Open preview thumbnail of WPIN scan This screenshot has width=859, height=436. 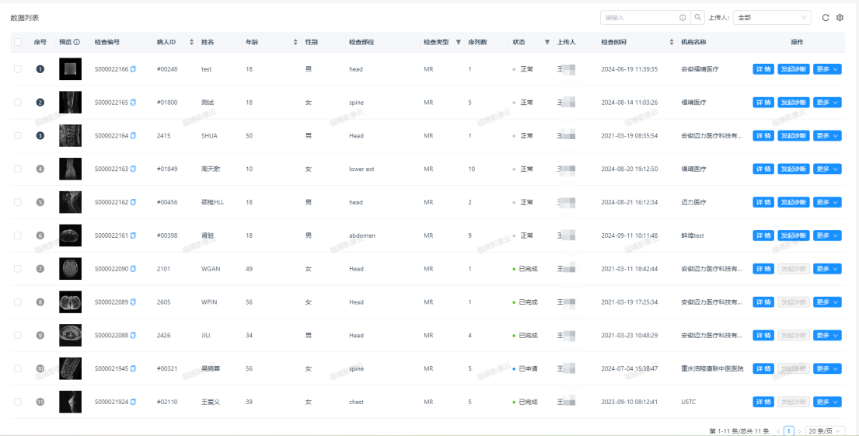click(70, 302)
